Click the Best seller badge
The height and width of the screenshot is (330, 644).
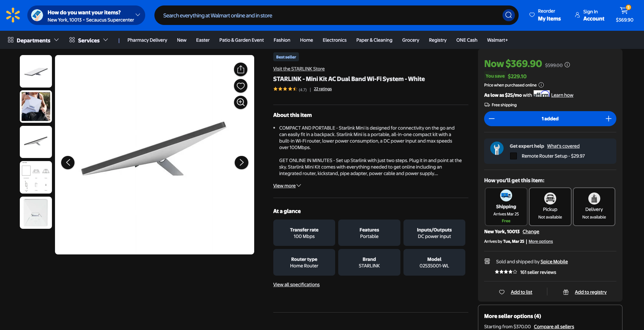click(x=286, y=57)
